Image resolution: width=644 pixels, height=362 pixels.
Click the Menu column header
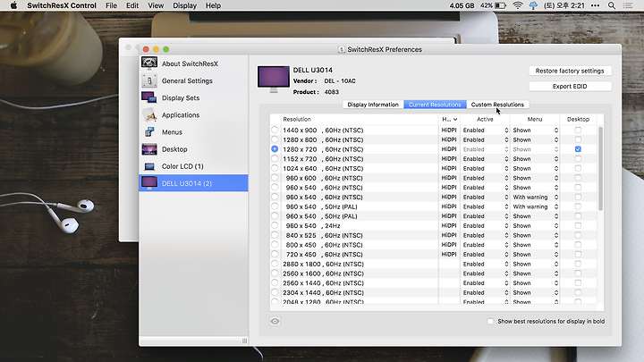pyautogui.click(x=535, y=120)
